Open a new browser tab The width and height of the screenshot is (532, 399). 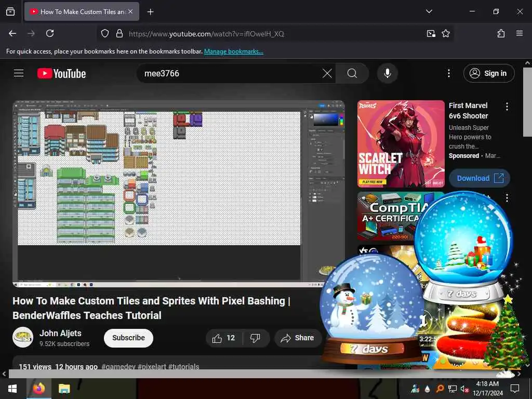(x=150, y=12)
